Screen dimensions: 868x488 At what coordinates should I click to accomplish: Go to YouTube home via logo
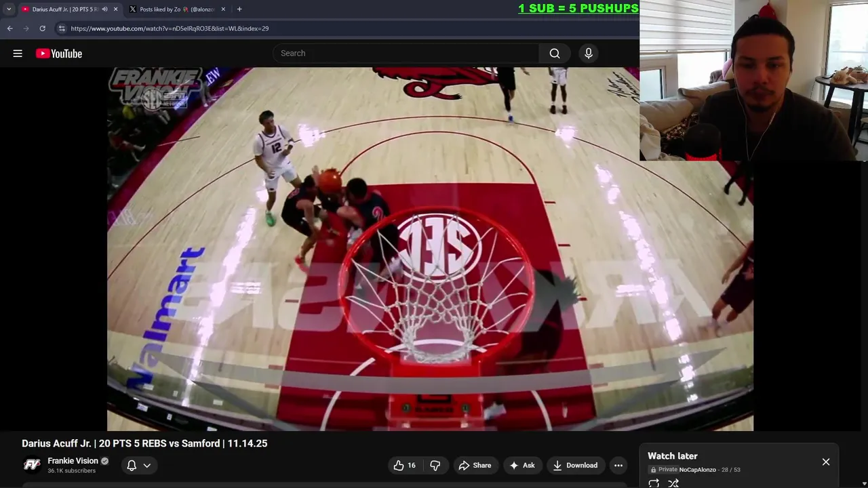pos(59,54)
